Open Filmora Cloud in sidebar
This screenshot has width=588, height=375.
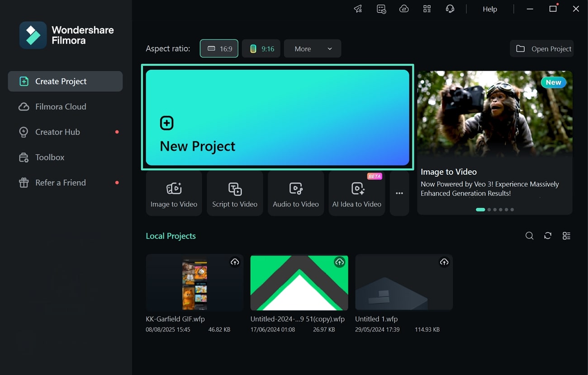tap(65, 107)
